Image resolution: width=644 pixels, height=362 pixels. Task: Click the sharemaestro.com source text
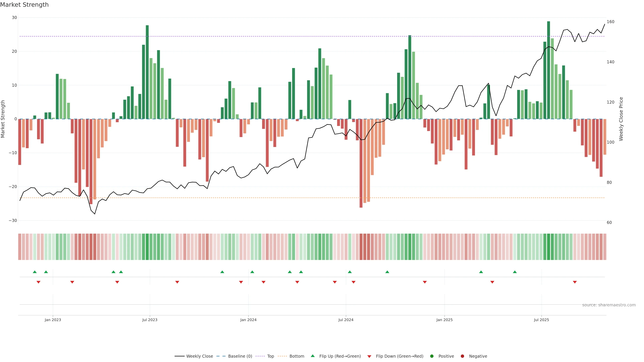point(609,305)
